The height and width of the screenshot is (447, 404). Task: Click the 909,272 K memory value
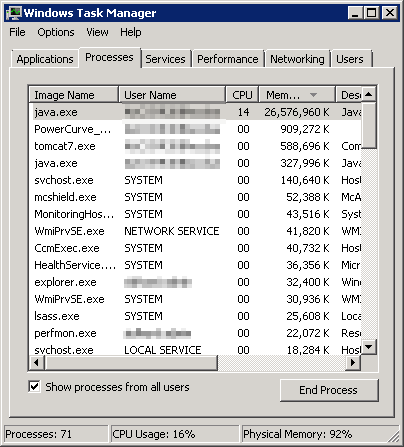pos(305,129)
